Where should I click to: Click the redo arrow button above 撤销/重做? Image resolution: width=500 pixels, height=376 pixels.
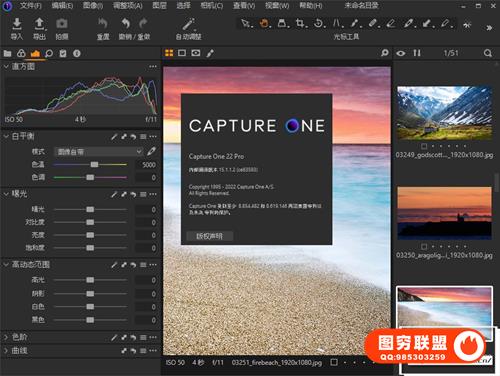click(x=143, y=23)
